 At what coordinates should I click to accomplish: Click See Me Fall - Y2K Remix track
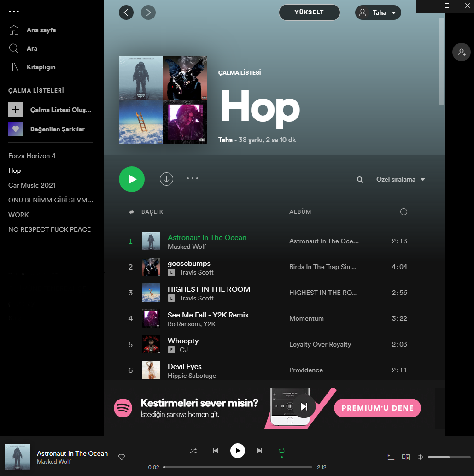pos(208,315)
